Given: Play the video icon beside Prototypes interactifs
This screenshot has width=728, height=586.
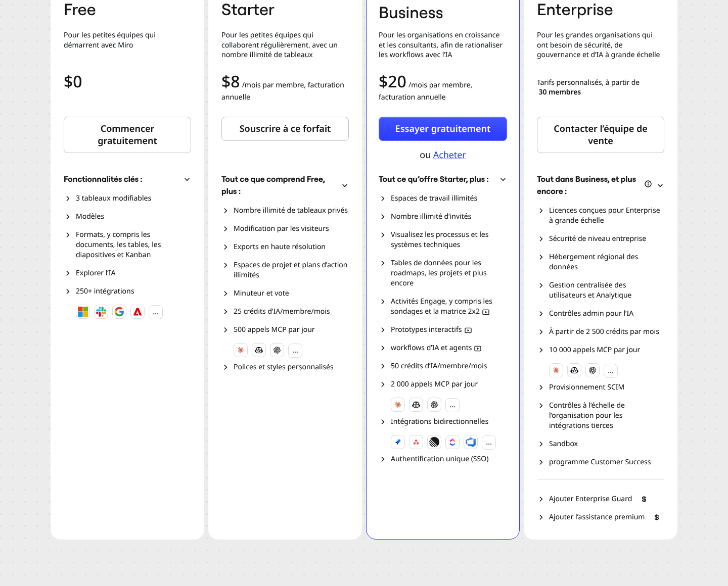Looking at the screenshot, I should [468, 330].
